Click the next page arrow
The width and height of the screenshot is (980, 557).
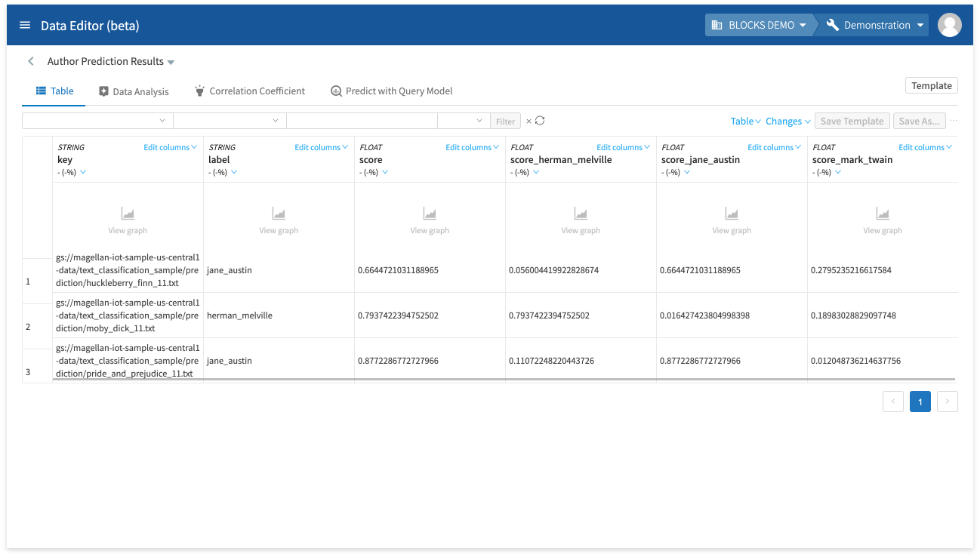pyautogui.click(x=947, y=402)
